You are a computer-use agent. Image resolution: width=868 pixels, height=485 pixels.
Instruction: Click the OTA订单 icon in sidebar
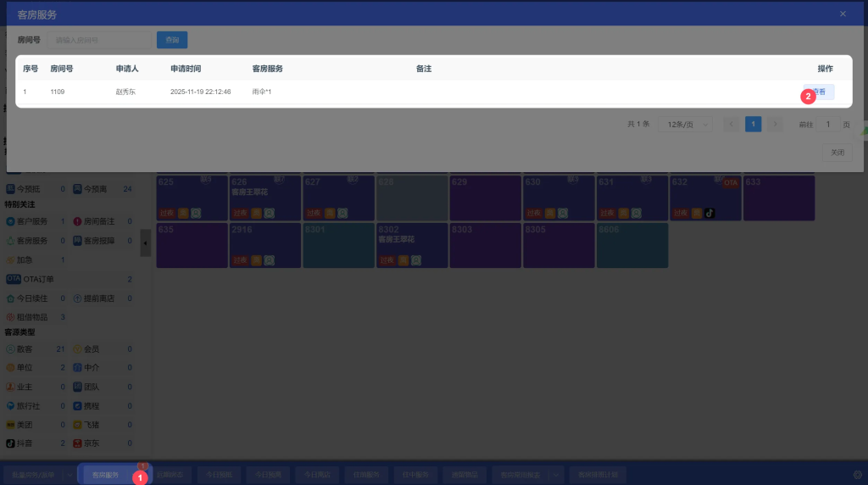pos(13,279)
